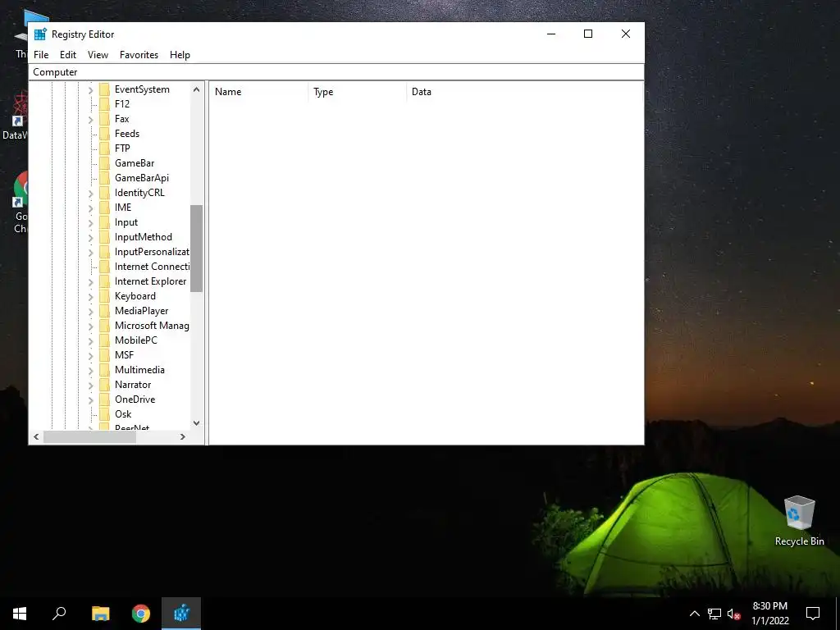Expand the OneDrive key
This screenshot has height=630, width=840.
tap(90, 399)
